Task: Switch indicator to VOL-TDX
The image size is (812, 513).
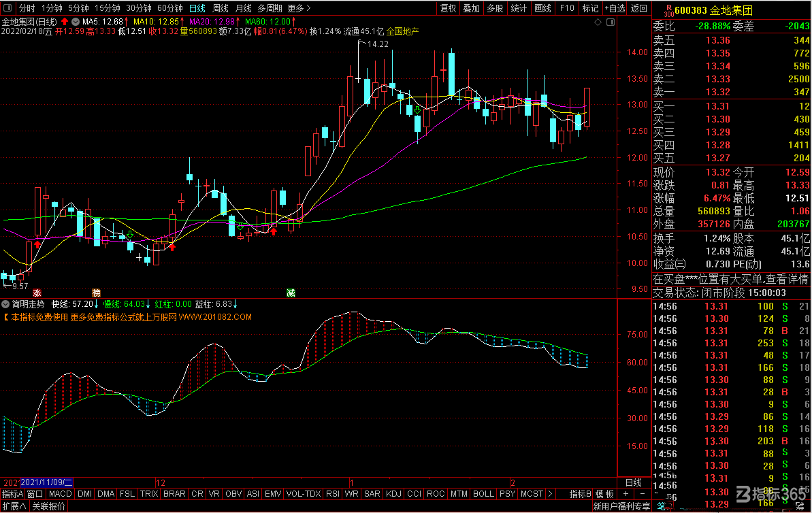Action: 303,494
